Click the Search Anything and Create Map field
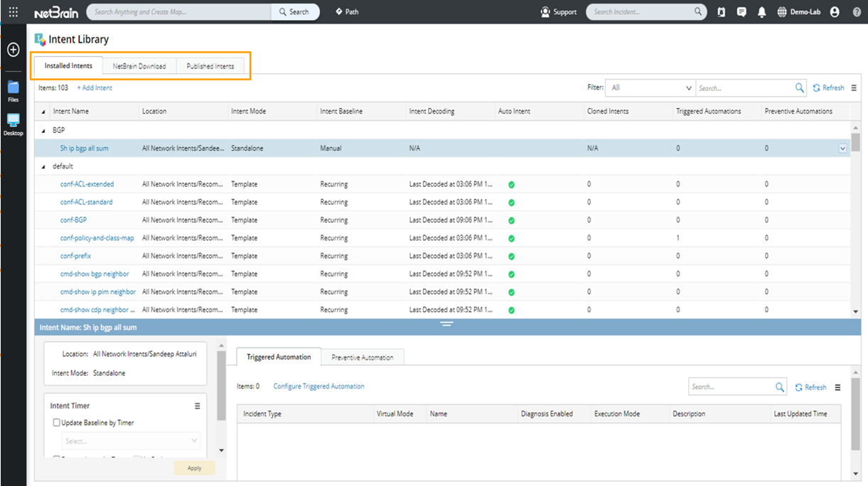The image size is (868, 486). (179, 12)
